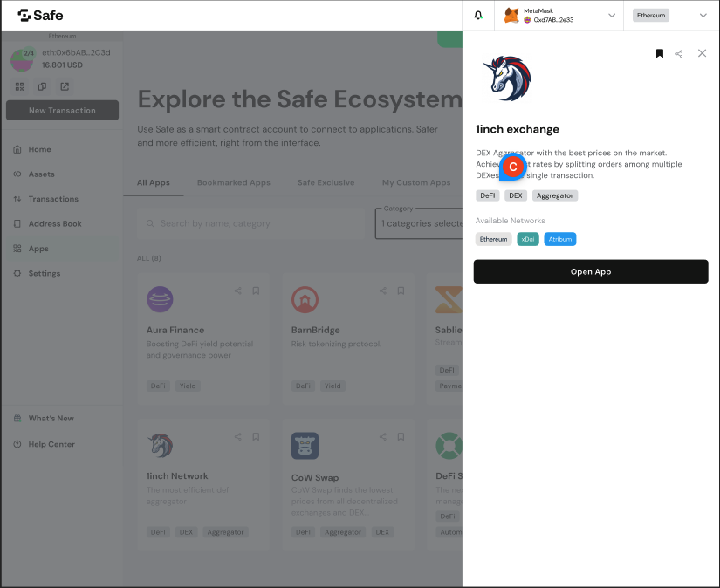This screenshot has height=588, width=720.
Task: Open the Safe account QR code icon
Action: tap(19, 86)
